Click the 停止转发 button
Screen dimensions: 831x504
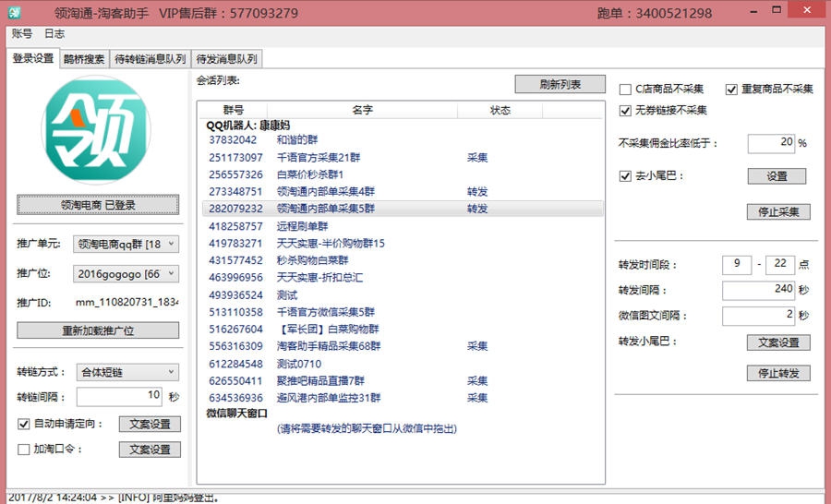pyautogui.click(x=778, y=373)
